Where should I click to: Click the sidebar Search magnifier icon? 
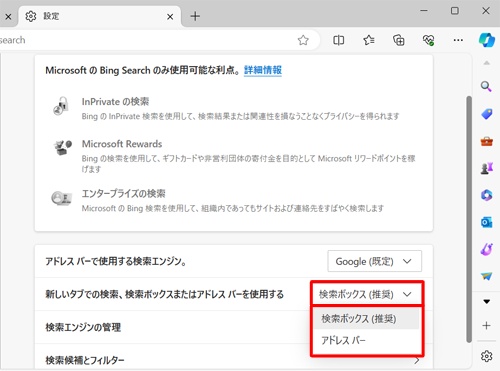[x=486, y=87]
